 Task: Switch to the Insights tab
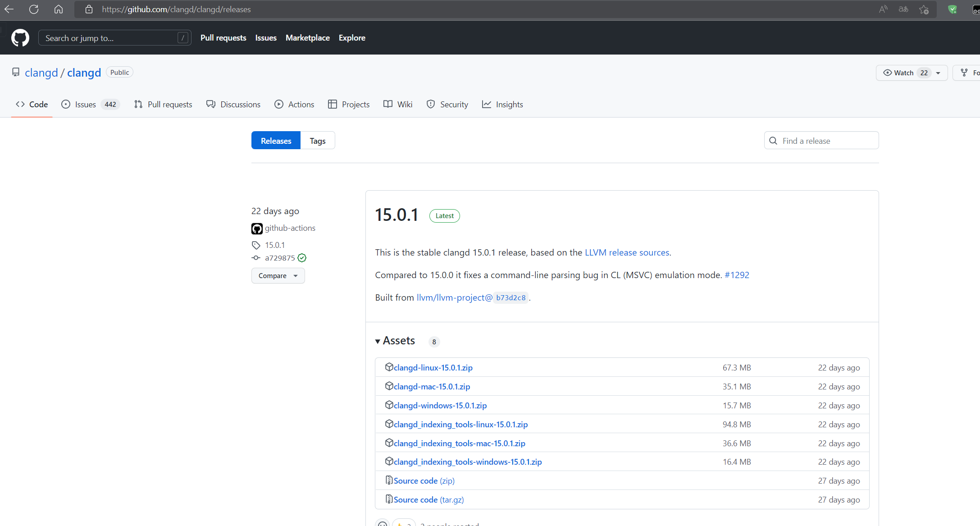502,104
